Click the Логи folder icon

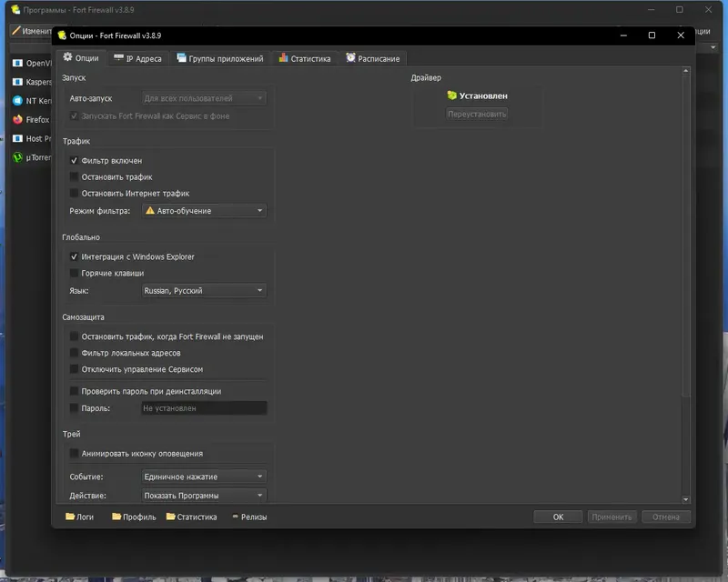70,517
